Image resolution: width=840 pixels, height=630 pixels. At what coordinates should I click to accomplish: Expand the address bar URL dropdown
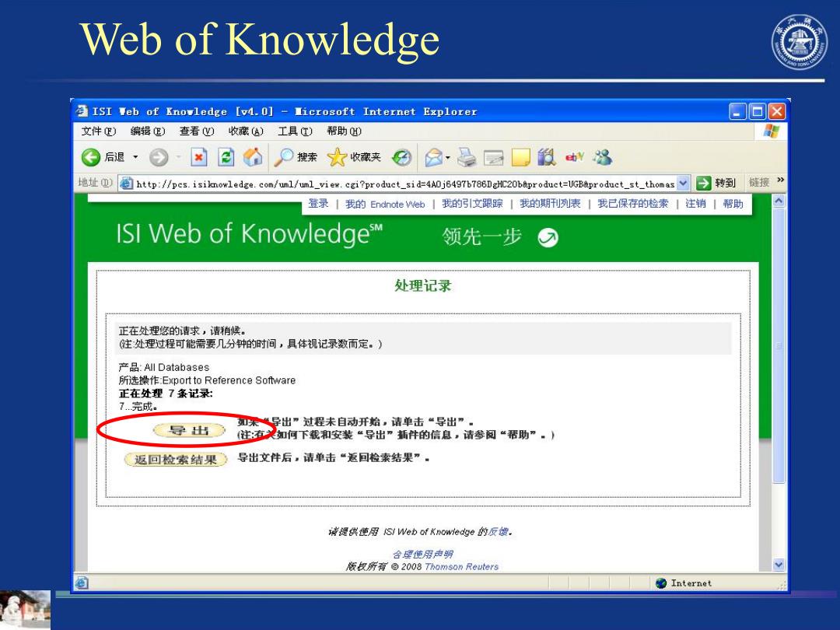[x=683, y=184]
